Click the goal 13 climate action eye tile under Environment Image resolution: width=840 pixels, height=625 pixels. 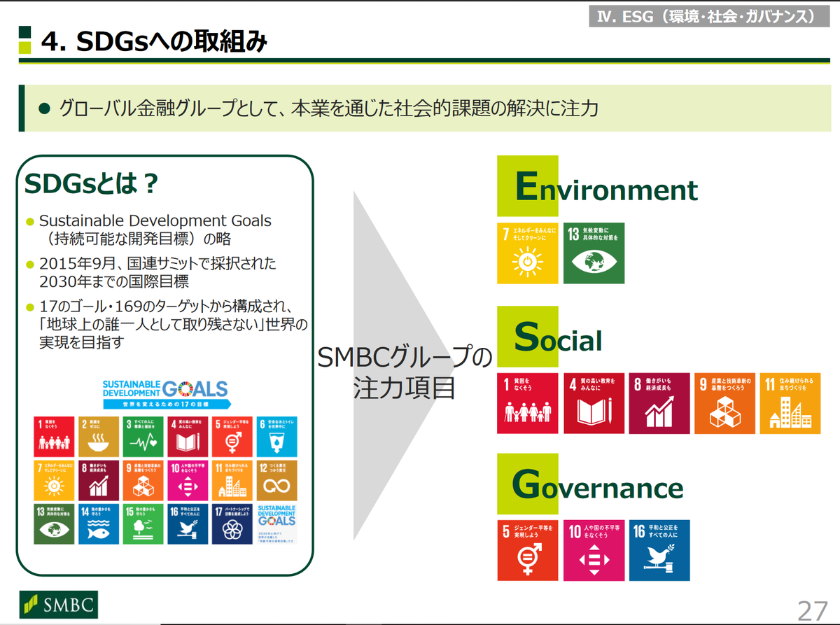click(x=593, y=253)
